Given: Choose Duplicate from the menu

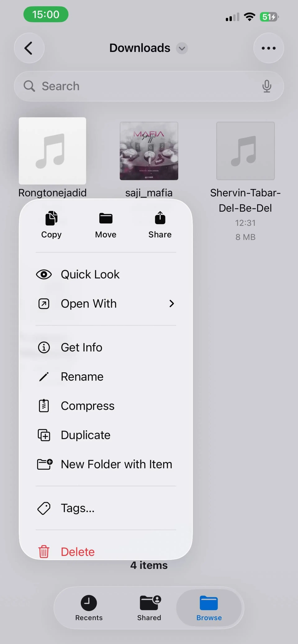Looking at the screenshot, I should point(106,435).
